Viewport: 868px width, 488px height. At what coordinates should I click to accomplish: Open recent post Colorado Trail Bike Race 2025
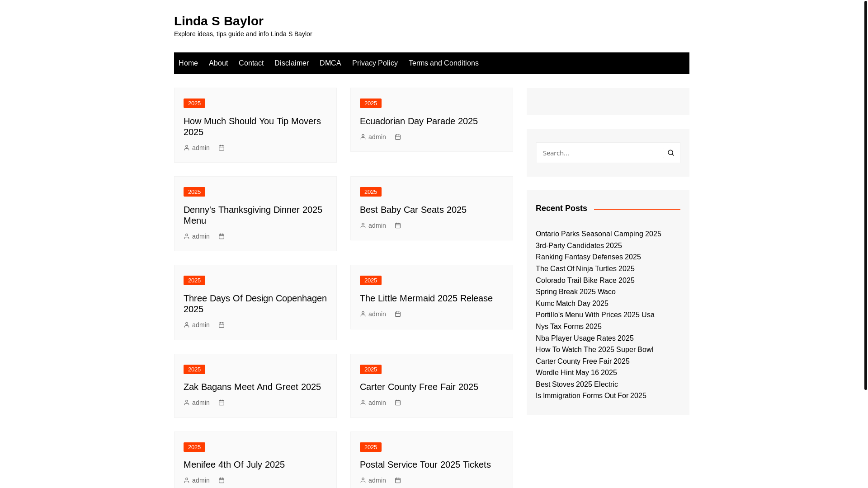585,281
